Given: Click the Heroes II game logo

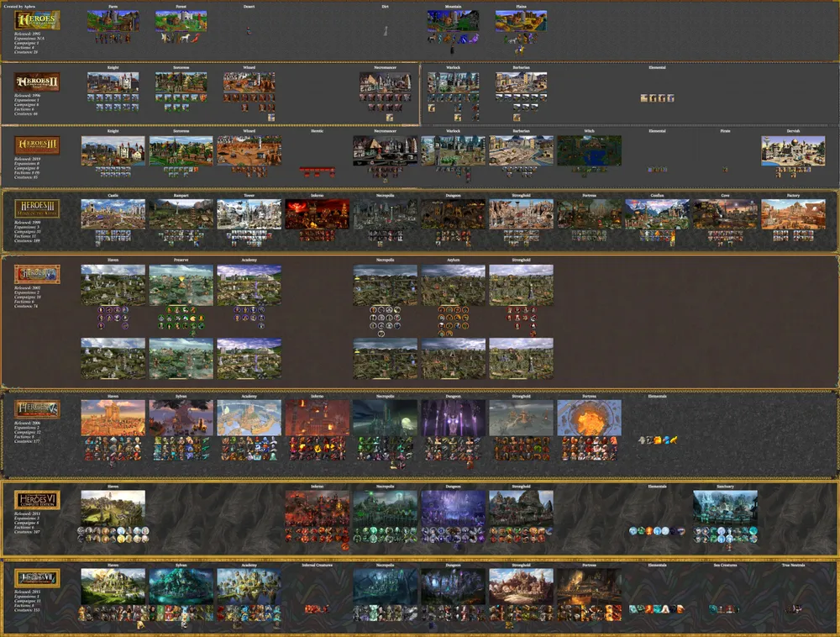Looking at the screenshot, I should tap(37, 82).
